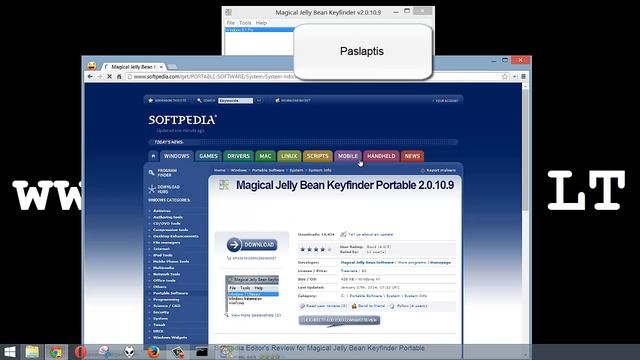Open the NEWS category tab
640x360 pixels.
pyautogui.click(x=412, y=156)
